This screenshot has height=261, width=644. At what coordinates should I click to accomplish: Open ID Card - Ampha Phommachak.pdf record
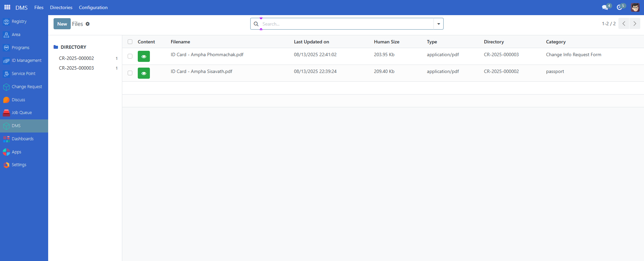pos(207,54)
